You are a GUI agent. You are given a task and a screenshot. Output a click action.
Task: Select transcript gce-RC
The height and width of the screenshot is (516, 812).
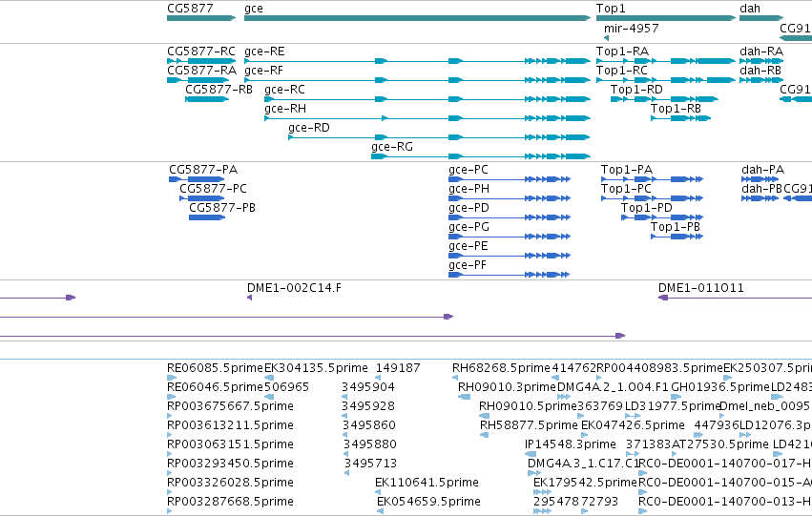coord(427,99)
